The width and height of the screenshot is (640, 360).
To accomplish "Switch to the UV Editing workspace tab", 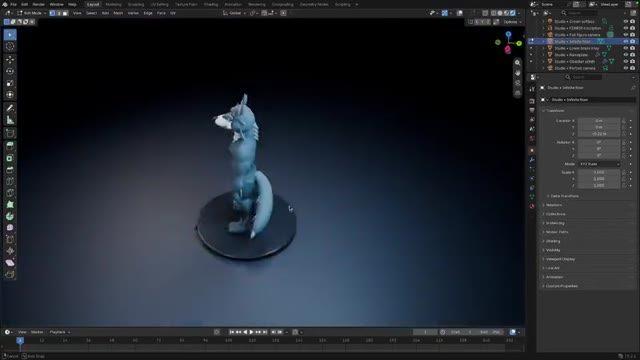I will click(159, 4).
